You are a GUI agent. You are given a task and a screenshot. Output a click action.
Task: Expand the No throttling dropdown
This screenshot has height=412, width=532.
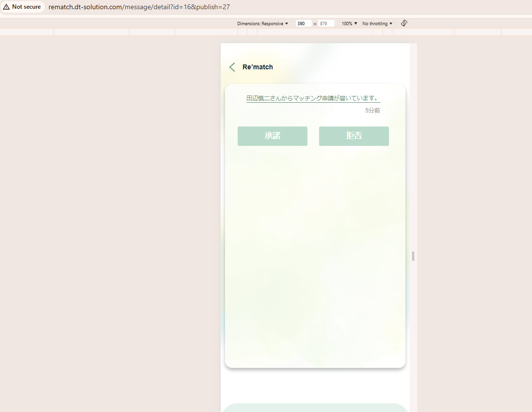[377, 23]
